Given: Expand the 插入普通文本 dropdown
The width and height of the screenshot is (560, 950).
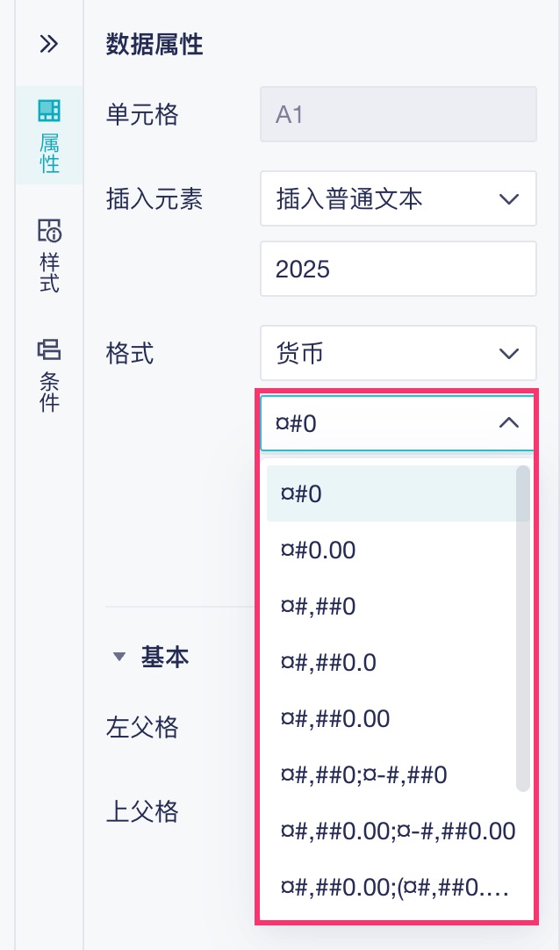Looking at the screenshot, I should pos(398,198).
